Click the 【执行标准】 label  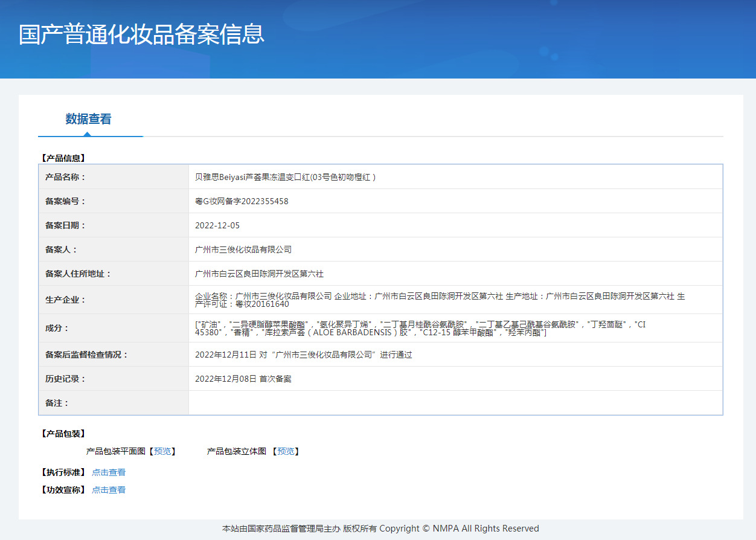(x=63, y=472)
